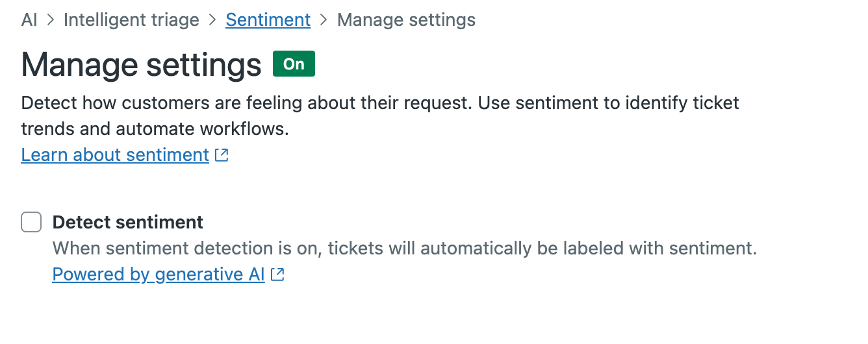
Task: Click the 'trends and automate workflows' text line
Action: 155,129
